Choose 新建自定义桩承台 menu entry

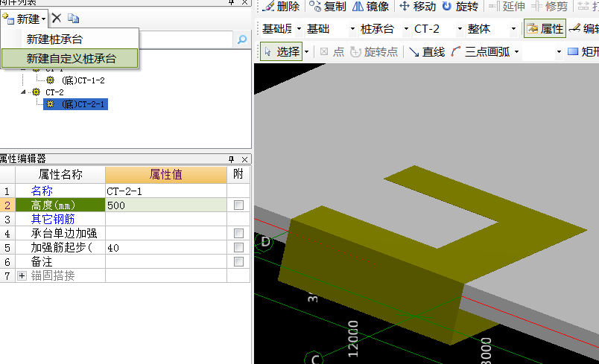coord(69,58)
